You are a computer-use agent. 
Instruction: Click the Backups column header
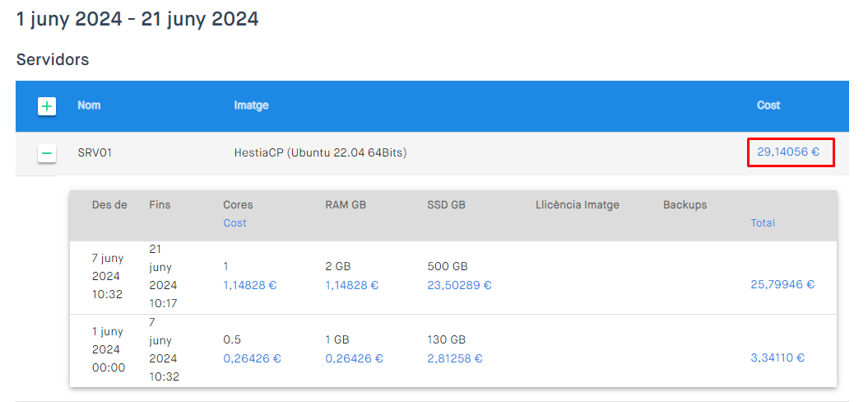pos(685,204)
